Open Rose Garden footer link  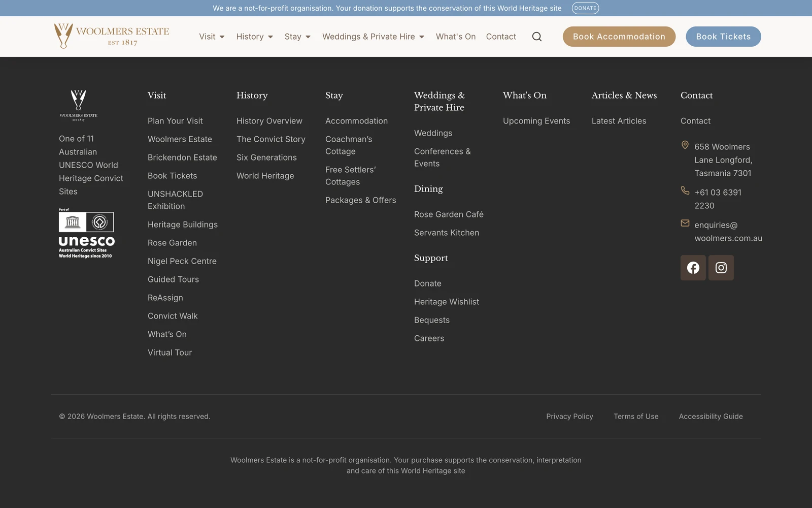pos(172,243)
